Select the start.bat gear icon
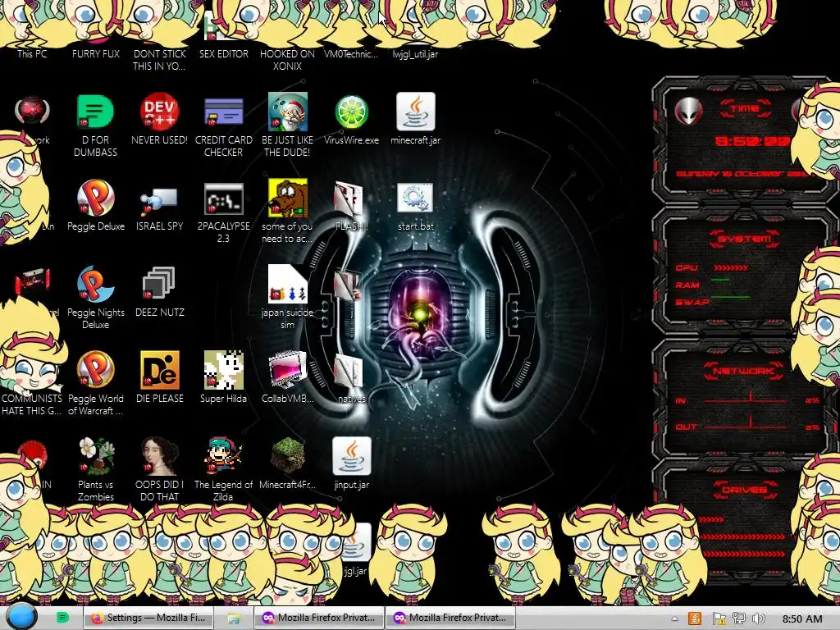Viewport: 840px width, 630px height. click(x=415, y=199)
